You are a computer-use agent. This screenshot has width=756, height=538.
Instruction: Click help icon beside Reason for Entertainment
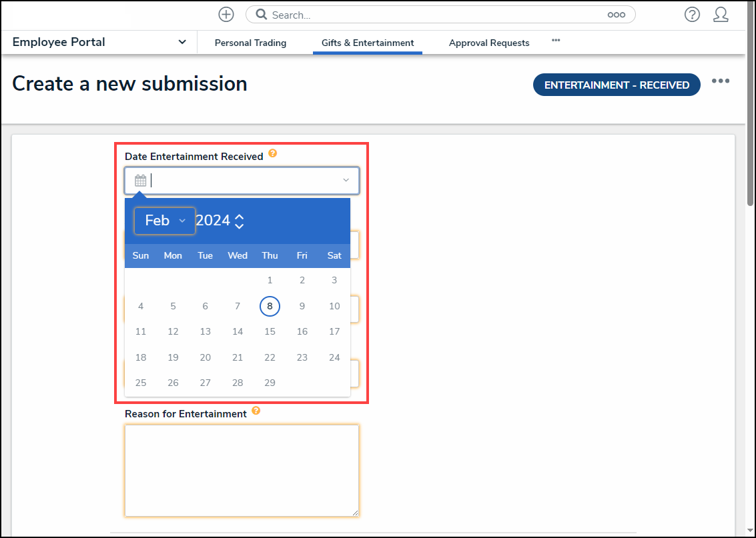coord(256,411)
